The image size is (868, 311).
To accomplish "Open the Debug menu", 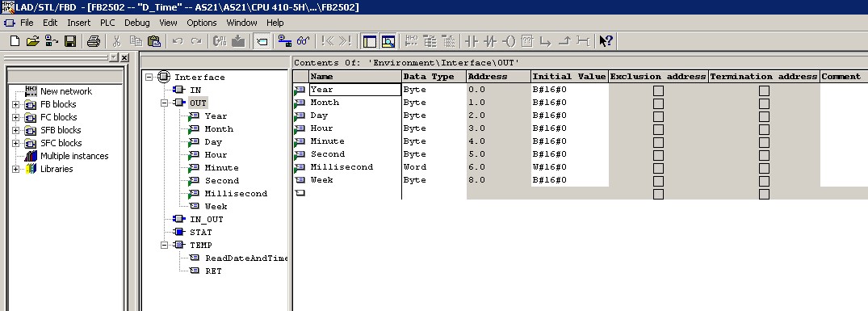I will pos(136,23).
